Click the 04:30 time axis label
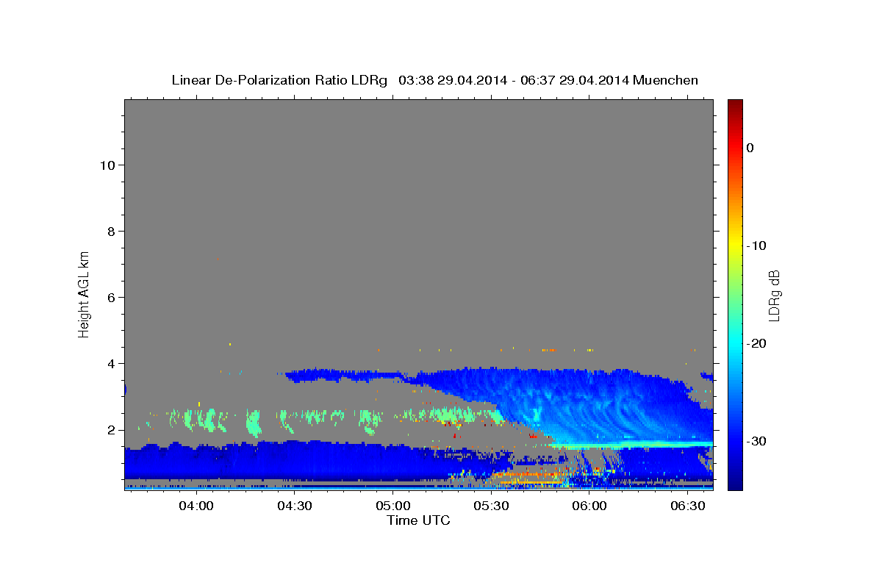Image resolution: width=882 pixels, height=588 pixels. [x=295, y=506]
